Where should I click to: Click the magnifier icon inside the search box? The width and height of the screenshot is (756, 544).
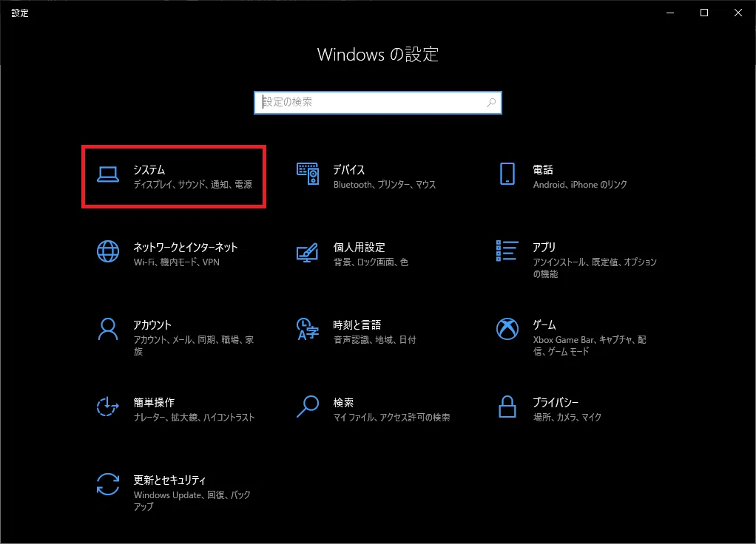click(x=491, y=103)
